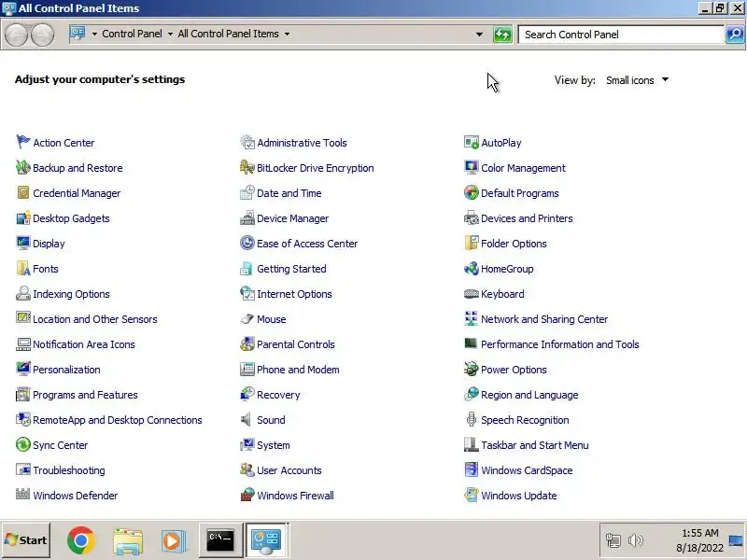Open the Mouse icon
Image resolution: width=747 pixels, height=560 pixels.
coord(247,318)
